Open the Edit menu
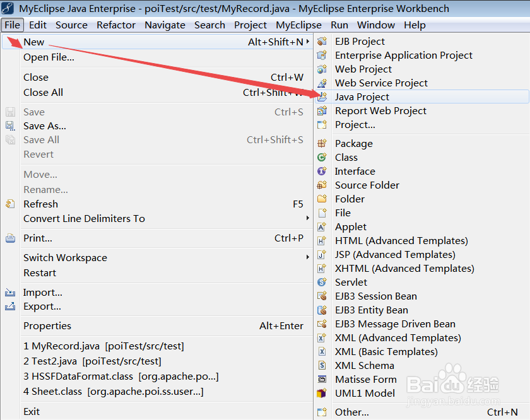The height and width of the screenshot is (420, 530). pyautogui.click(x=37, y=25)
